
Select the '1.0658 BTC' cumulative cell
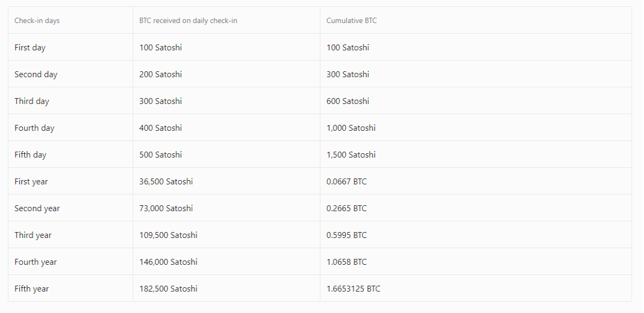tap(347, 262)
